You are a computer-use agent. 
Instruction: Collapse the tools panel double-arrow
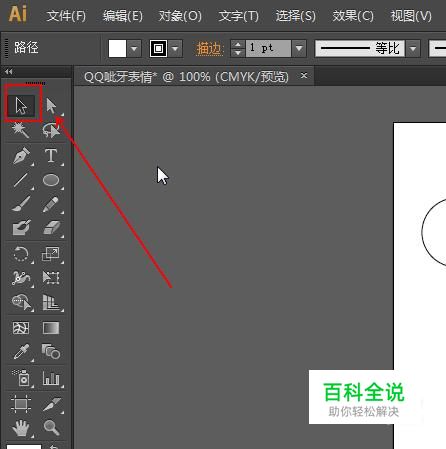coord(9,71)
